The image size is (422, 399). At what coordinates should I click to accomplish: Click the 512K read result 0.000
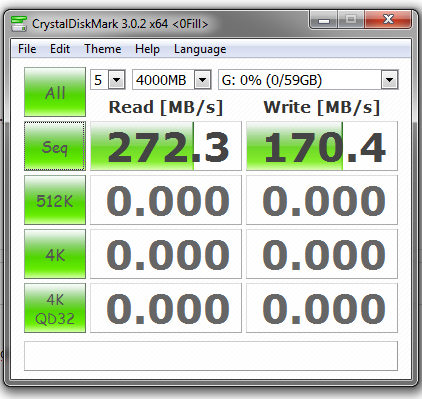tap(166, 200)
